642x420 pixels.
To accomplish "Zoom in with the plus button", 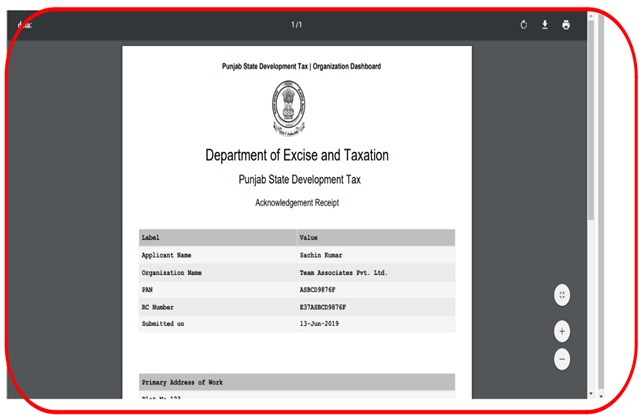I will pyautogui.click(x=562, y=331).
